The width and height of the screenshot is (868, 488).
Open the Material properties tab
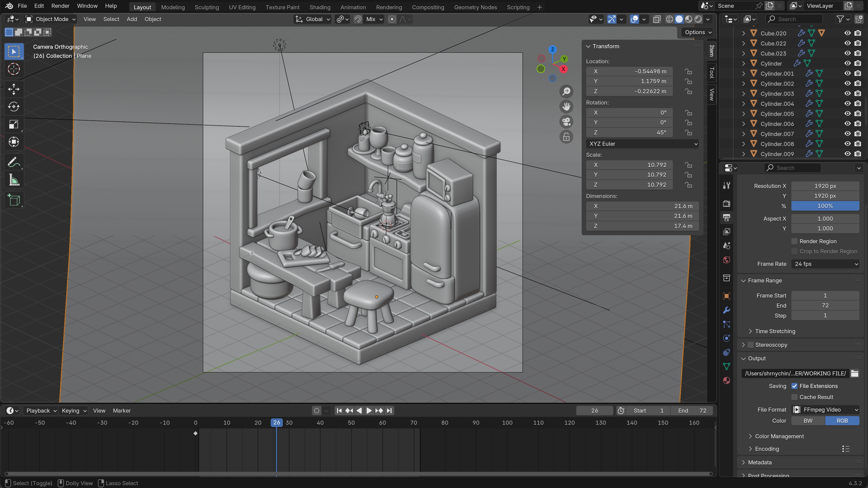[727, 380]
